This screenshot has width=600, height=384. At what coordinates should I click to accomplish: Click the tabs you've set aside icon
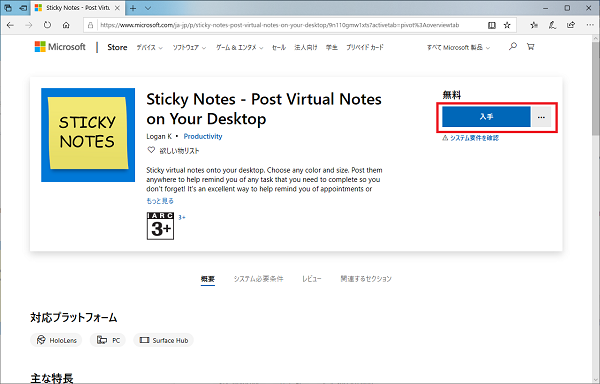[8, 8]
